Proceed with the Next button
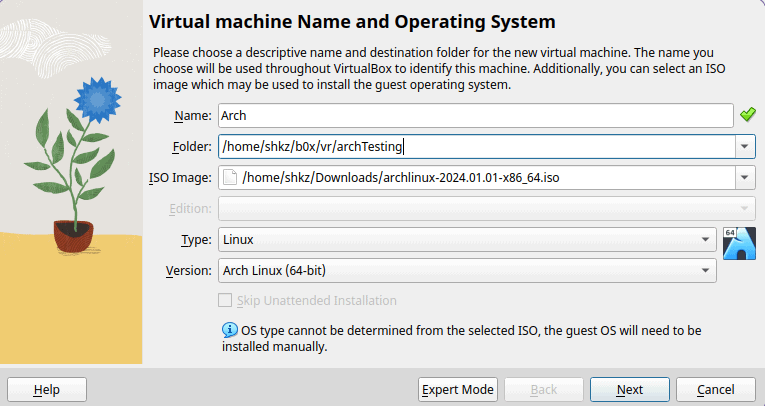This screenshot has width=765, height=406. pos(630,389)
